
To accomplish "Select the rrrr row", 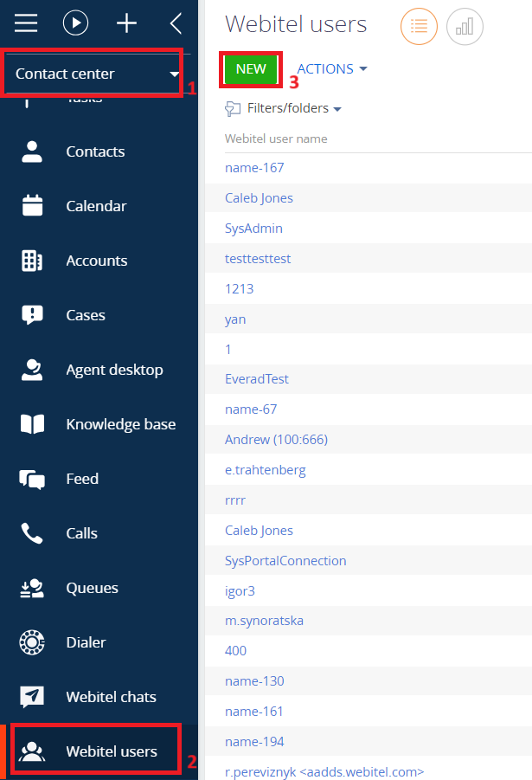I will point(369,500).
